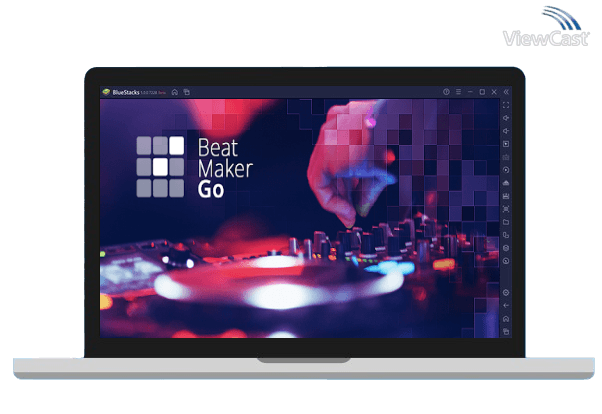Screen dimensions: 602x414
Task: Click the clock-like icon above the settings gear
Action: tap(506, 261)
